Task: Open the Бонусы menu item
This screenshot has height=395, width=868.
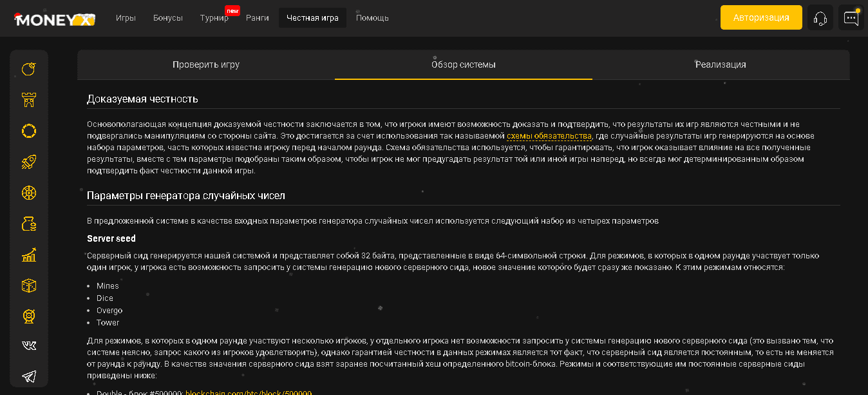Action: click(x=168, y=18)
